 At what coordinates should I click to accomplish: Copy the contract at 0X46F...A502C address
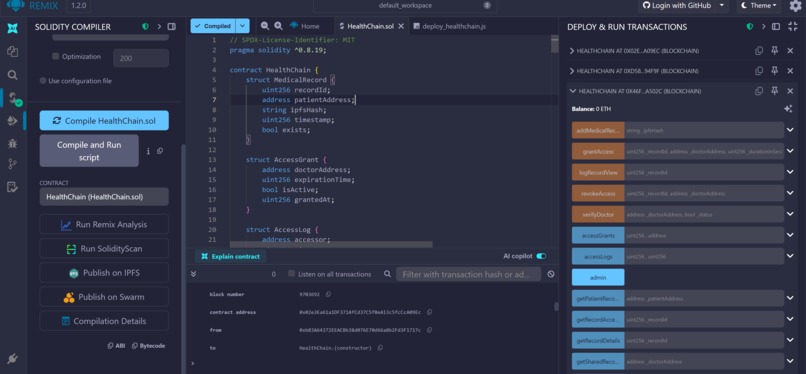(x=759, y=91)
